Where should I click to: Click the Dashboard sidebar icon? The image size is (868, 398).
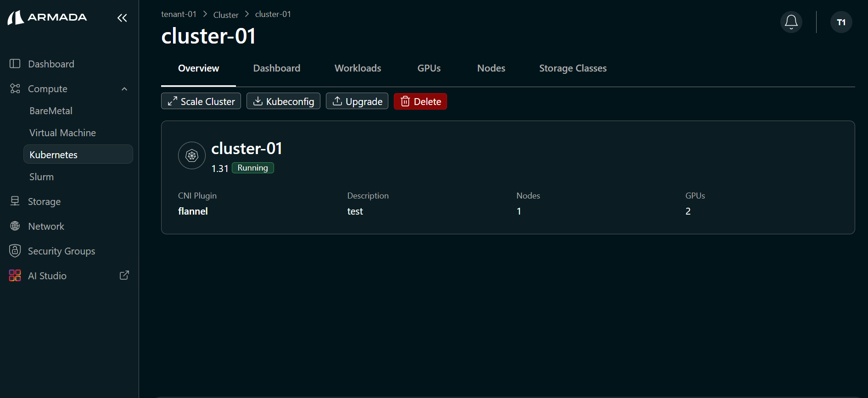pyautogui.click(x=15, y=64)
